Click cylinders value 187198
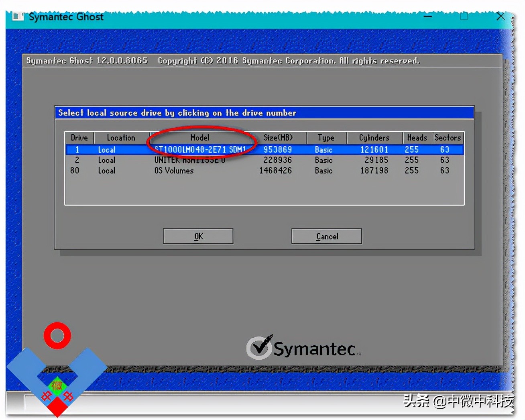Screen dimensions: 525x420 (x=374, y=171)
